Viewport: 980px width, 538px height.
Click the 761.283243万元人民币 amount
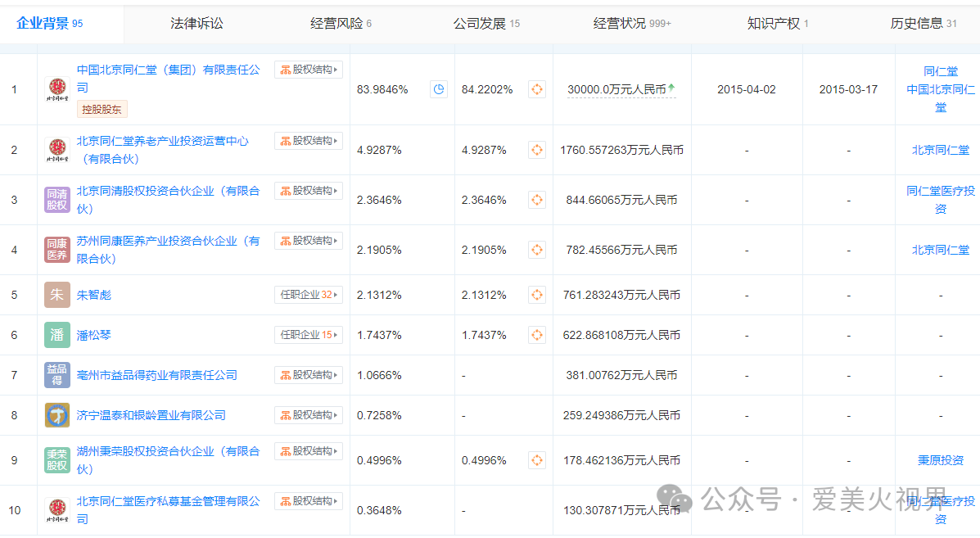(x=622, y=295)
